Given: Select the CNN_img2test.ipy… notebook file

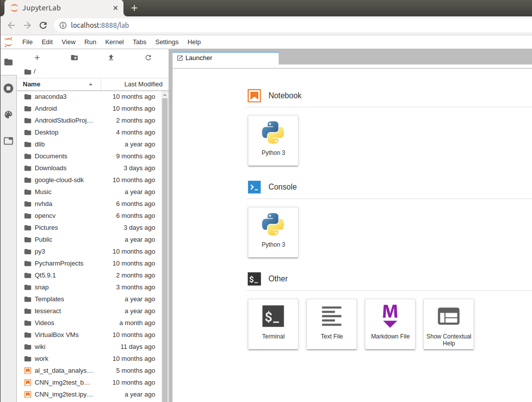Looking at the screenshot, I should tap(90, 394).
